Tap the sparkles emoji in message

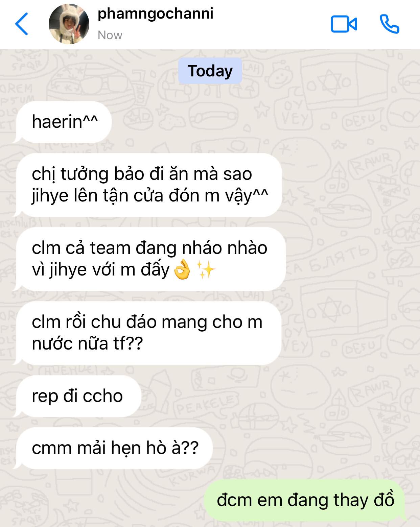[x=206, y=270]
